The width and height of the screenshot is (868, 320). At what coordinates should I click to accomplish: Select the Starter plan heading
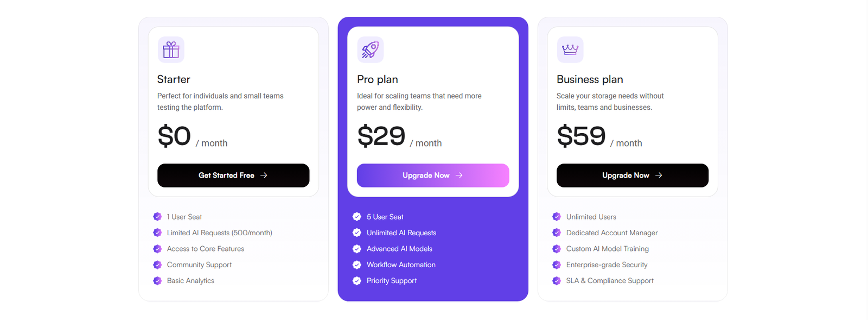(174, 79)
